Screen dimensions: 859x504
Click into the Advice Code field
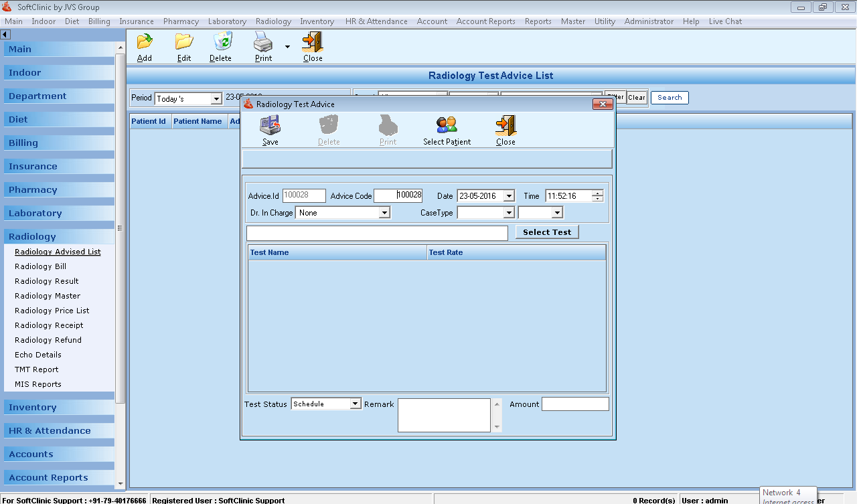pyautogui.click(x=398, y=196)
